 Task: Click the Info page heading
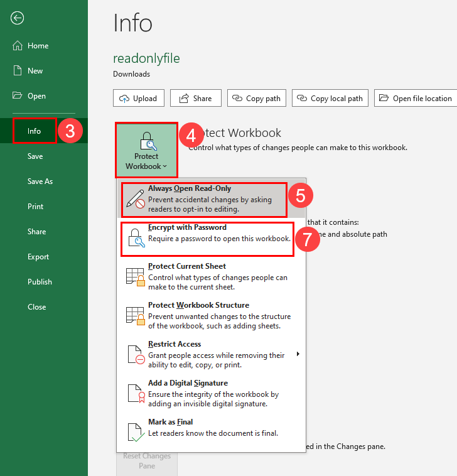coord(132,23)
